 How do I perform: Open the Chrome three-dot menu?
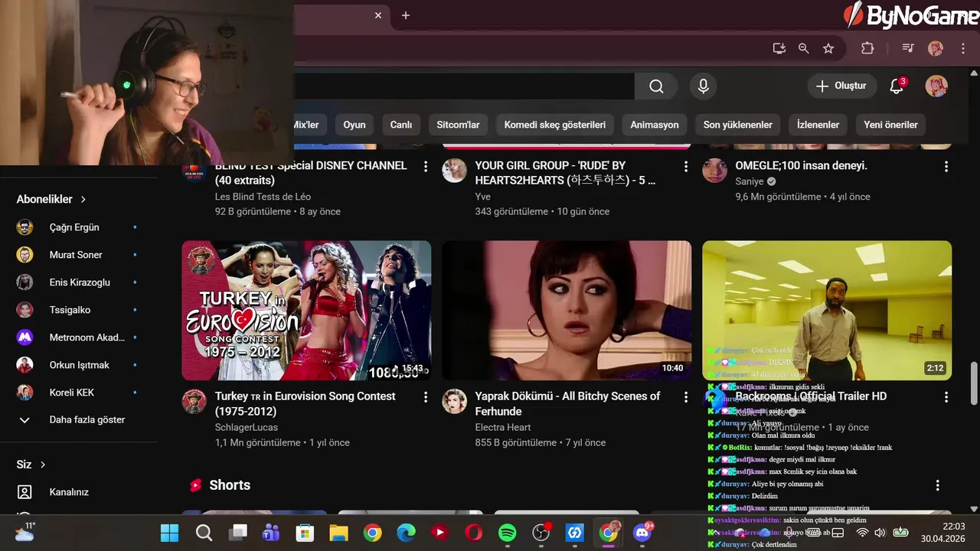(x=963, y=48)
